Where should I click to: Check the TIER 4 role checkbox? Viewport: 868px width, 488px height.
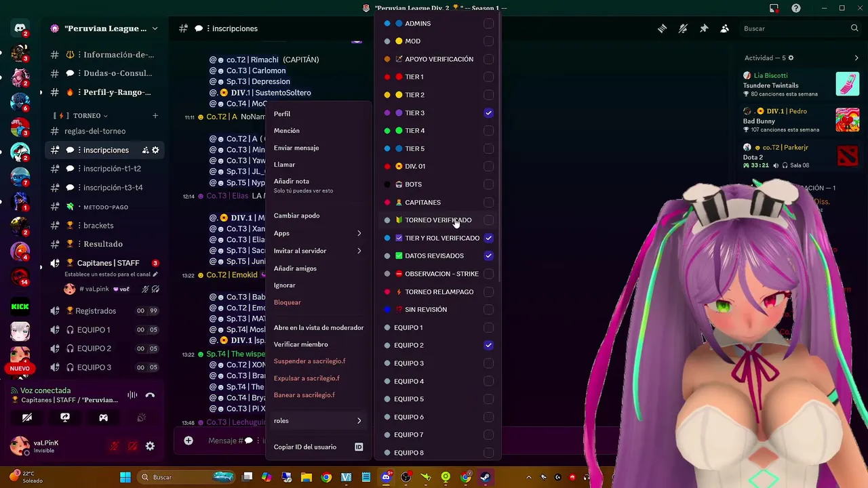tap(488, 131)
